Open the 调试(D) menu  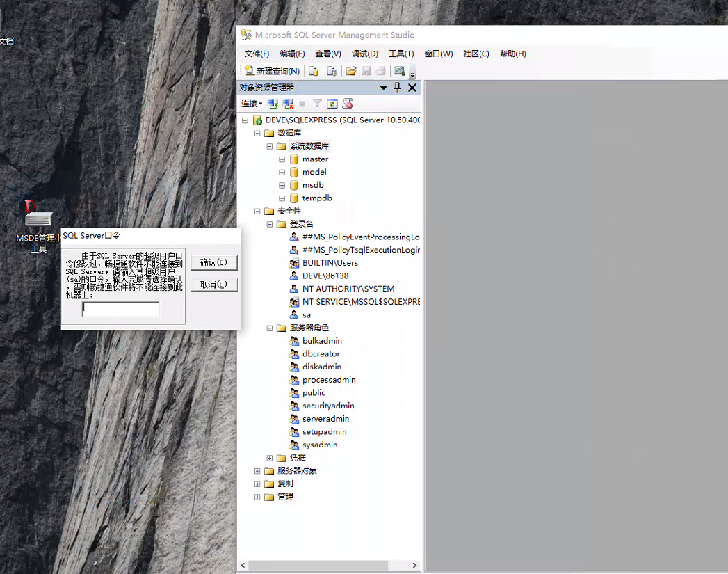click(365, 54)
